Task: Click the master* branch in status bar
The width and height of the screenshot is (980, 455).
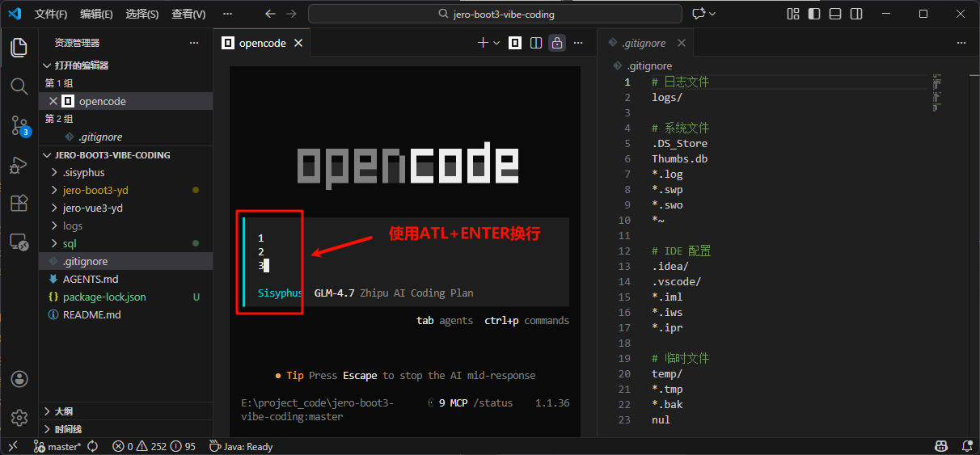Action: 57,446
